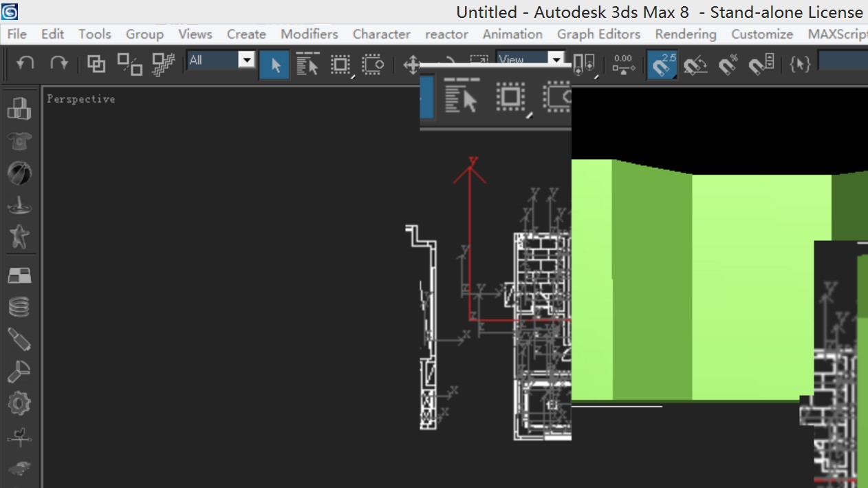Click the Select and Link icon

[96, 63]
